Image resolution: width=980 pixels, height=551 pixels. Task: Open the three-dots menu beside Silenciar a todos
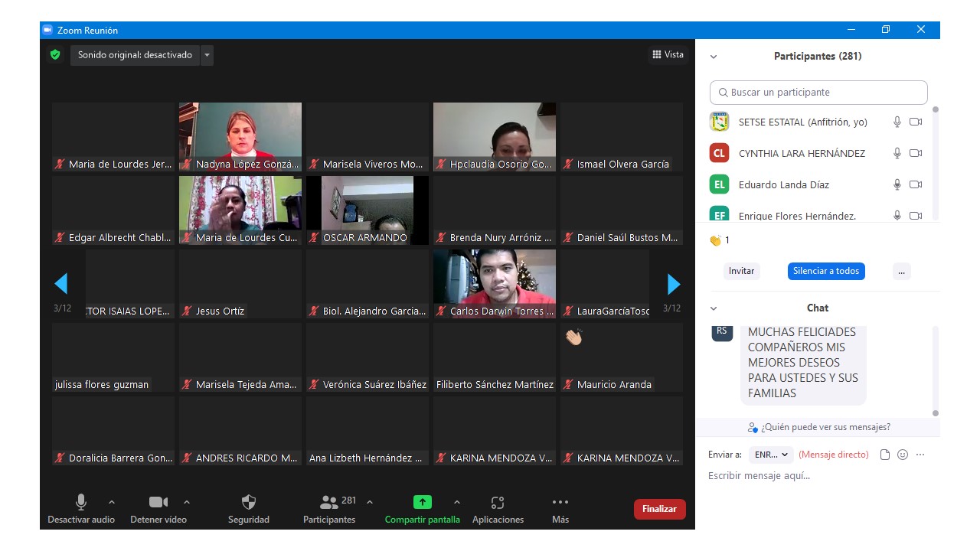pyautogui.click(x=902, y=271)
